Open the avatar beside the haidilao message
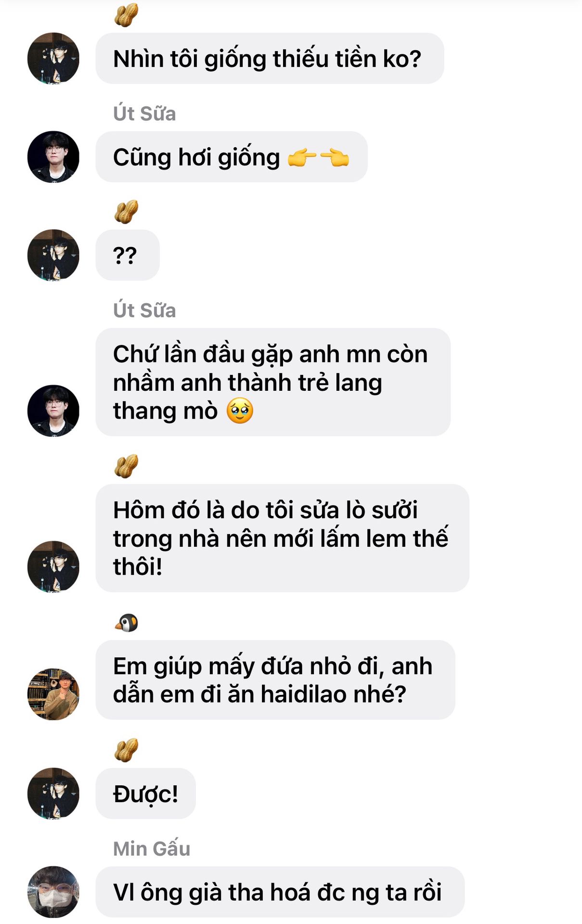582x924 pixels. [53, 694]
